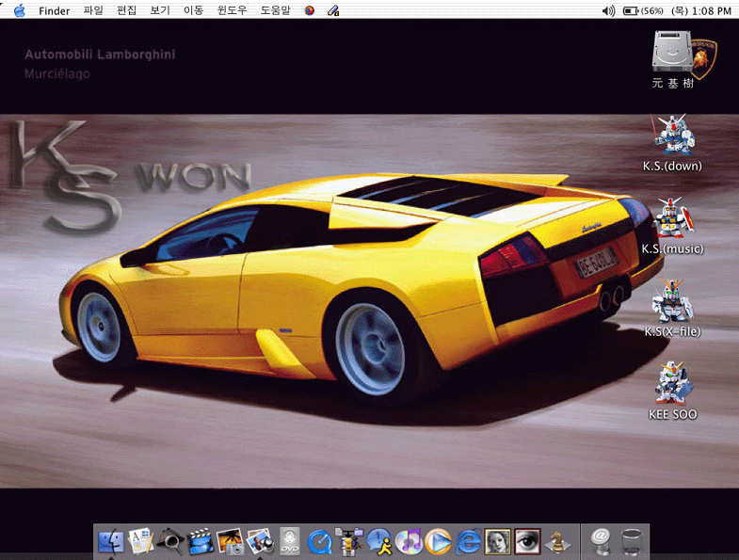Viewport: 739px width, 560px height.
Task: Launch Sherlock magnifying glass in dock
Action: (170, 541)
